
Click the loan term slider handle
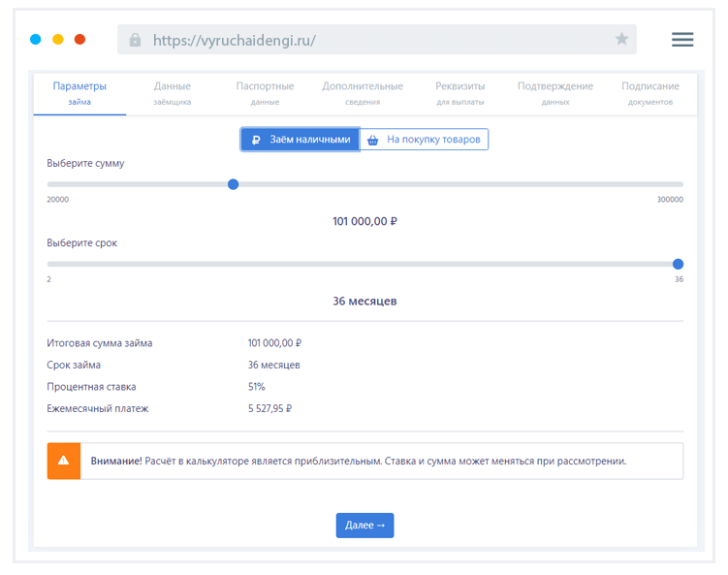tap(678, 264)
